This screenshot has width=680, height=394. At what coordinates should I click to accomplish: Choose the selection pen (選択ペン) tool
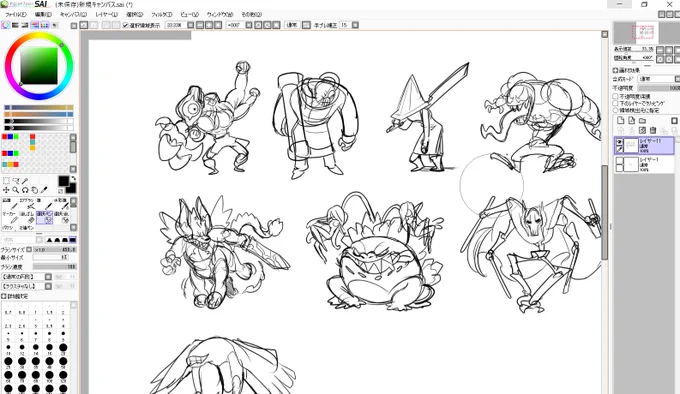point(44,217)
